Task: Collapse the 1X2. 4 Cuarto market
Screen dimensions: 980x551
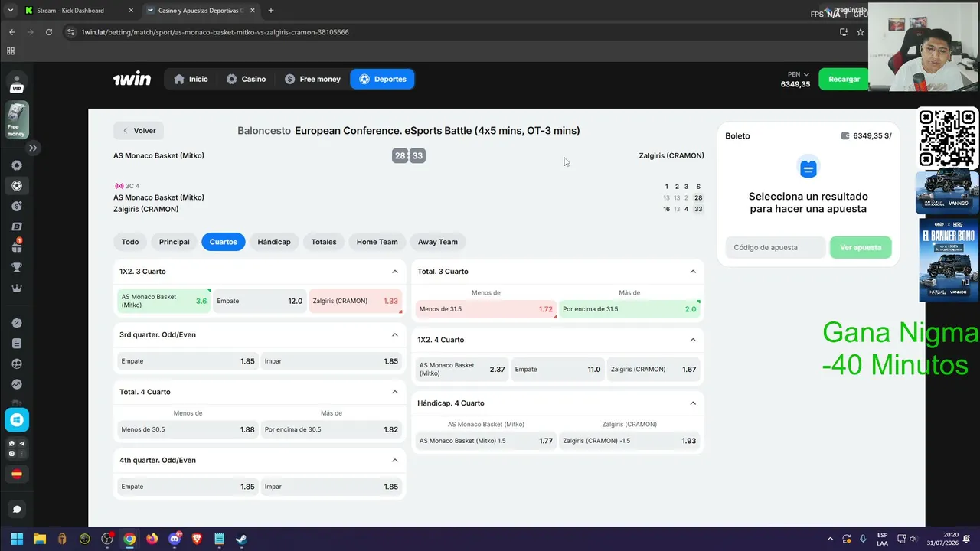Action: pos(693,340)
